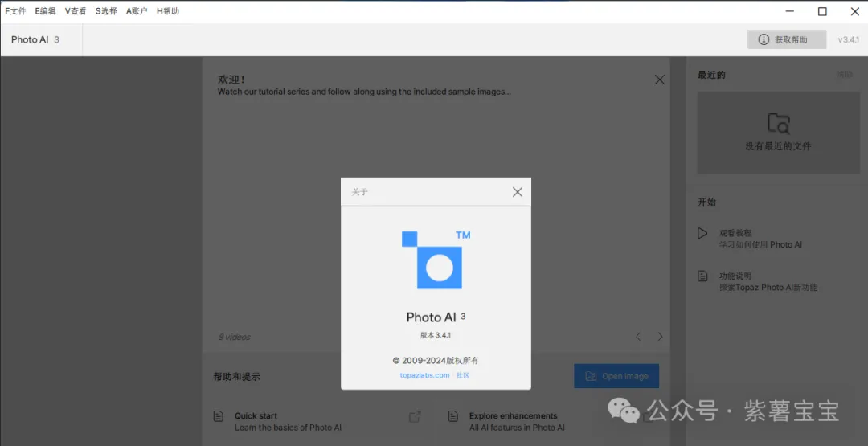The height and width of the screenshot is (446, 868).
Task: Click the 功能说明 document icon
Action: click(x=702, y=276)
